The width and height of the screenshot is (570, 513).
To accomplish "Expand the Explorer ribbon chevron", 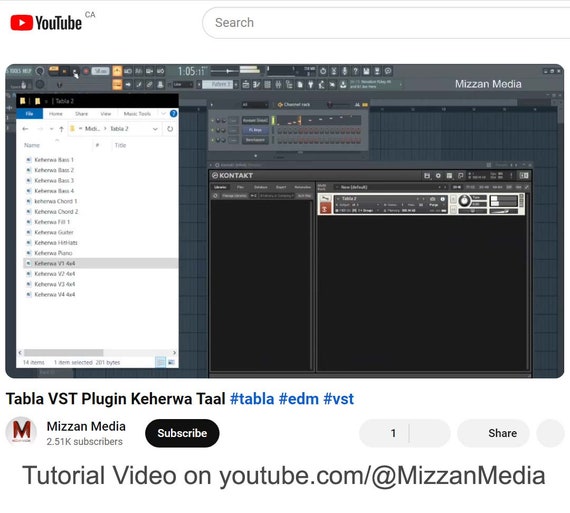I will pos(163,114).
